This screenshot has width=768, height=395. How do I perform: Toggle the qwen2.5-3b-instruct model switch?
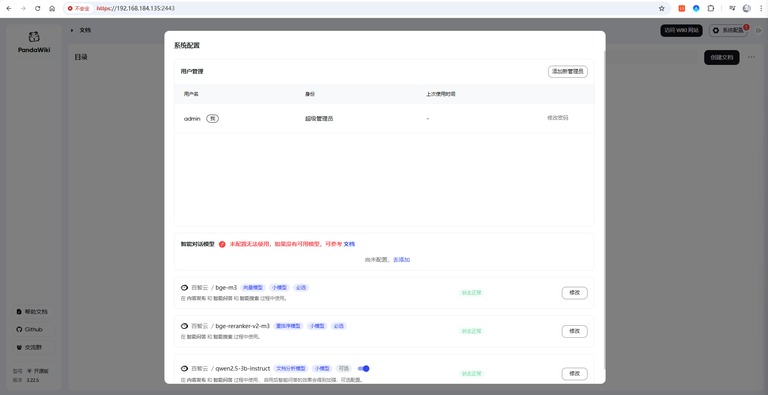[363, 369]
